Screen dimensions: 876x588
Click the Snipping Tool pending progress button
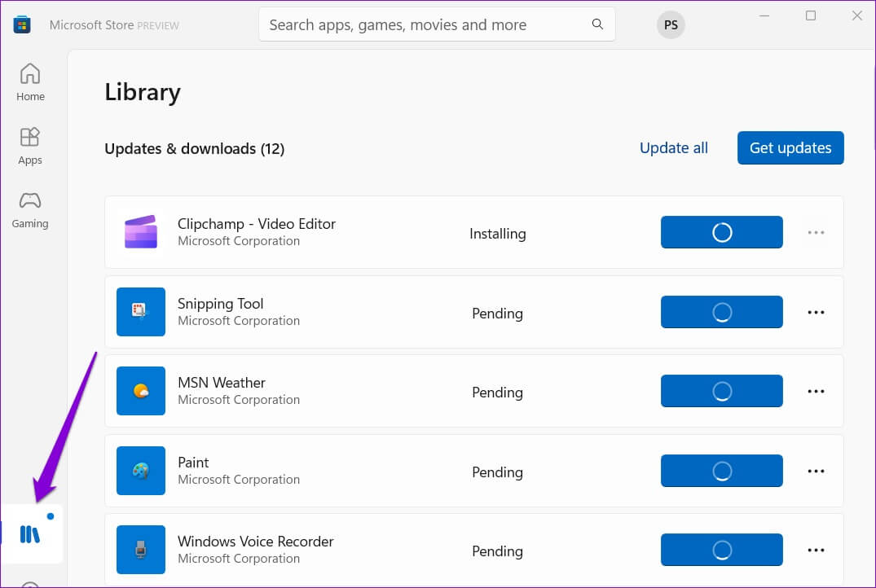pos(722,312)
